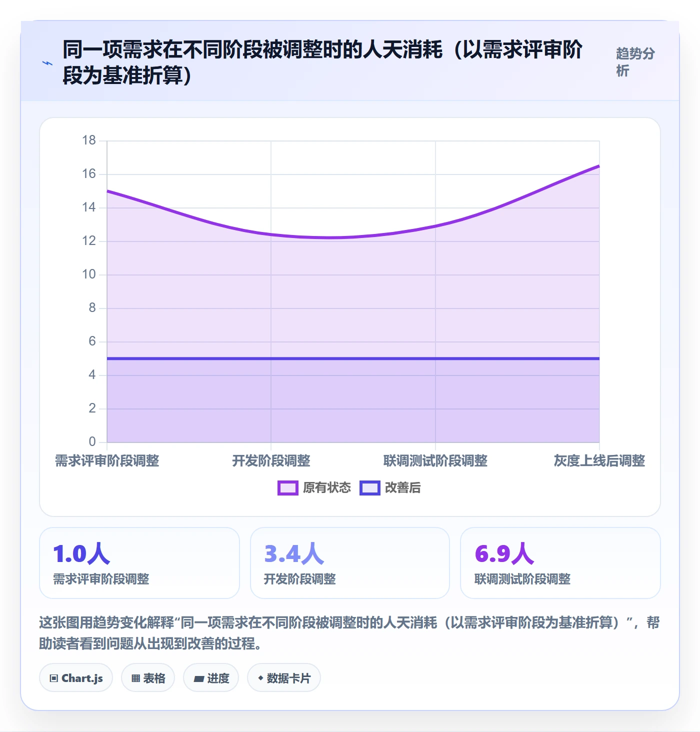This screenshot has height=732, width=700.
Task: Click the 灰度上线后调整 x-axis label
Action: click(599, 461)
